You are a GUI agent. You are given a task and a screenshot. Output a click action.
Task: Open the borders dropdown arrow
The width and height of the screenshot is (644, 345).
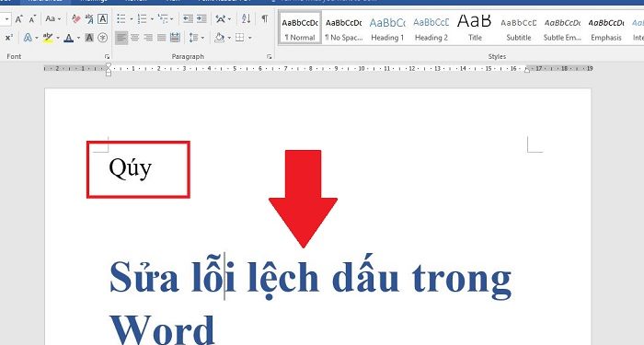(249, 39)
